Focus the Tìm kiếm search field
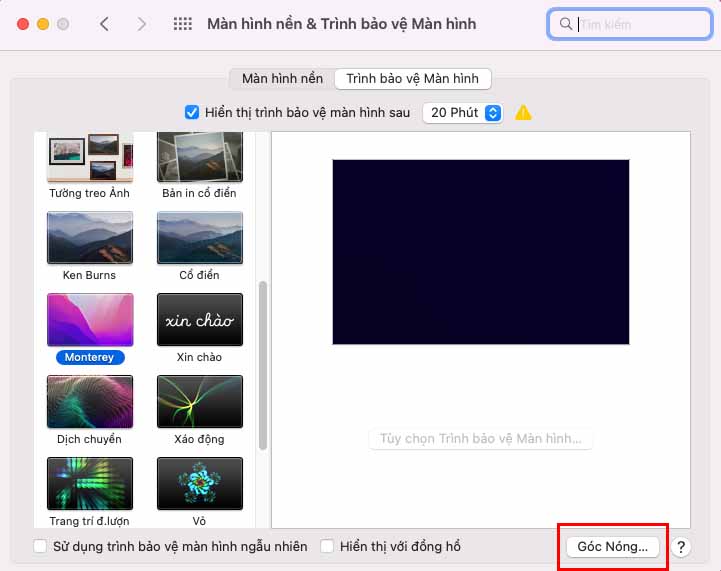The height and width of the screenshot is (571, 721). (629, 24)
